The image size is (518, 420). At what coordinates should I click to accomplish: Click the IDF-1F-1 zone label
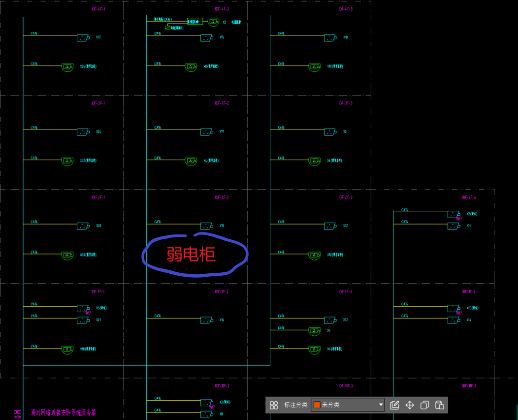(x=98, y=292)
